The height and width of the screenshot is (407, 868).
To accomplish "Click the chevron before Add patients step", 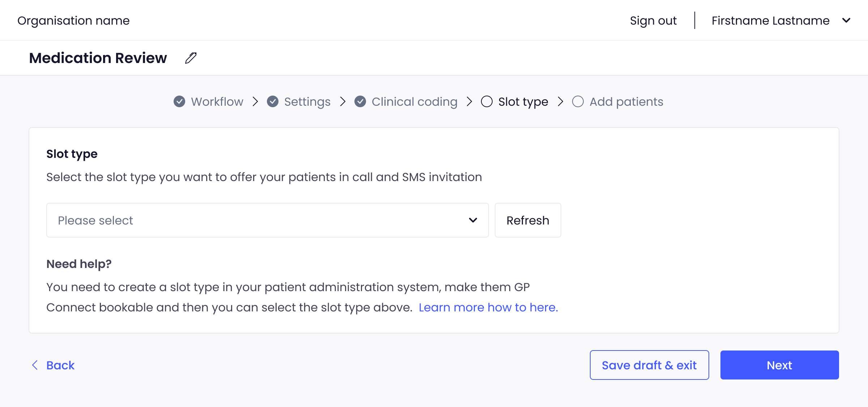I will [561, 102].
